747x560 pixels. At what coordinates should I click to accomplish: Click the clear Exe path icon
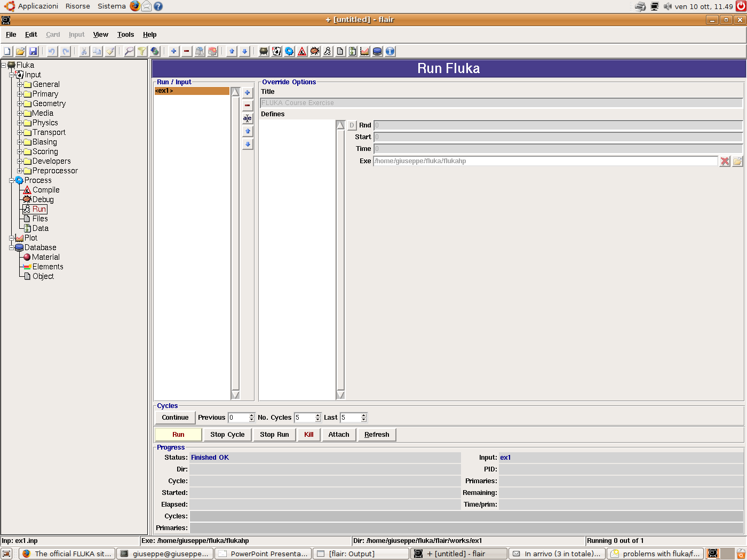coord(725,161)
